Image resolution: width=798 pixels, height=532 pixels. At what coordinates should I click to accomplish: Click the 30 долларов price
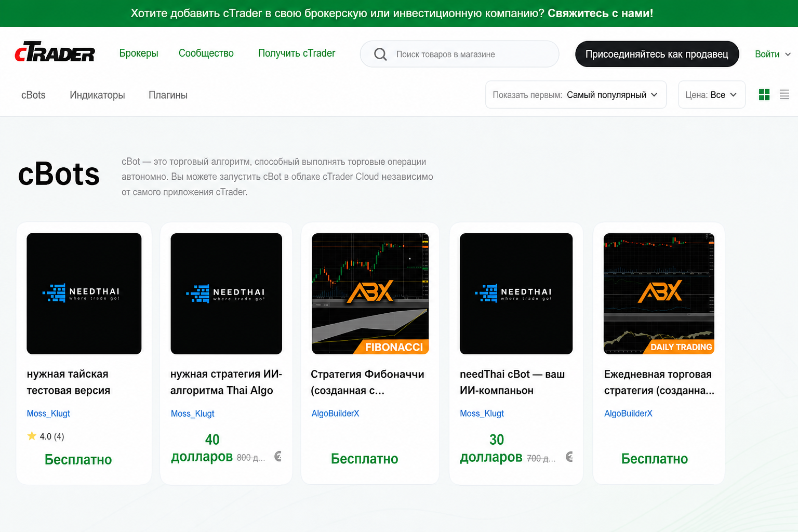[491, 448]
